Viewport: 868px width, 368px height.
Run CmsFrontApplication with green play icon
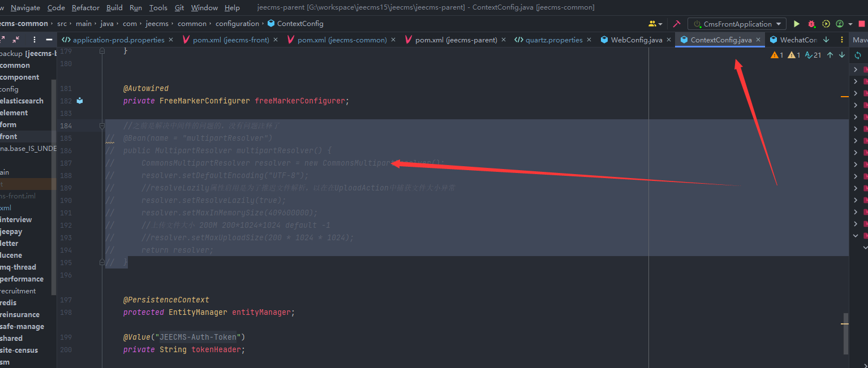(x=797, y=24)
